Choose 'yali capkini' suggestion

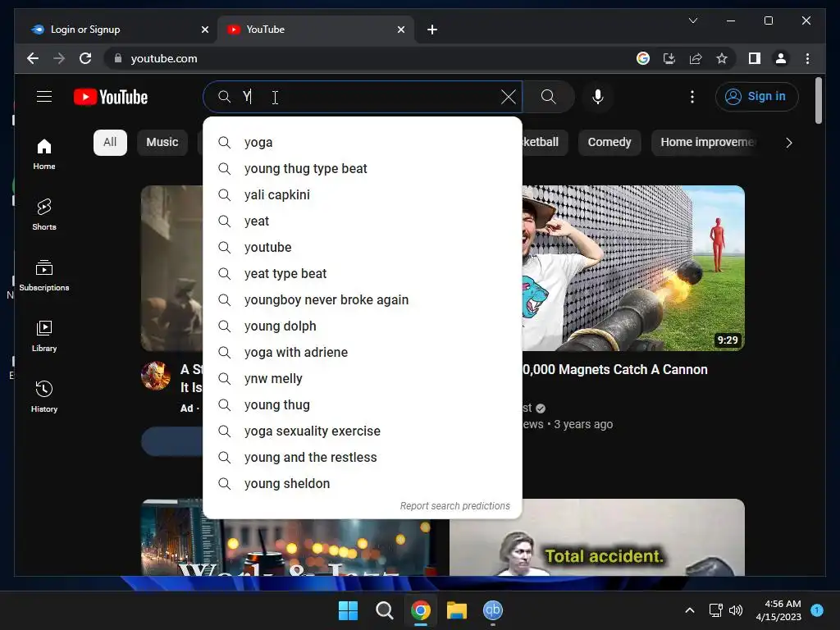pos(363,195)
